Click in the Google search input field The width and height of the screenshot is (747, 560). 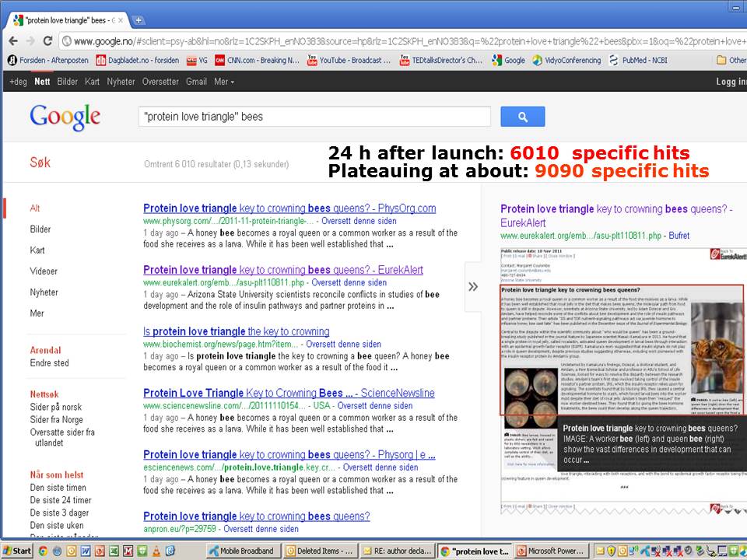tap(314, 117)
